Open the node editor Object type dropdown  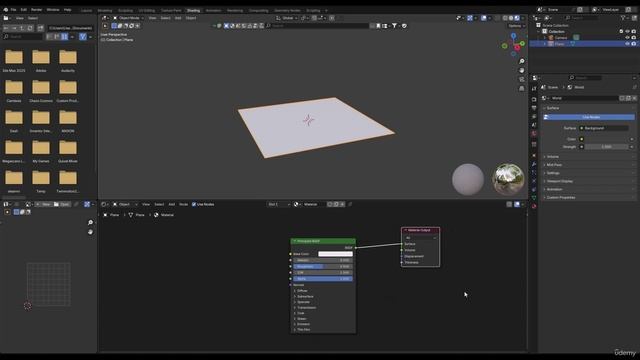[x=124, y=204]
